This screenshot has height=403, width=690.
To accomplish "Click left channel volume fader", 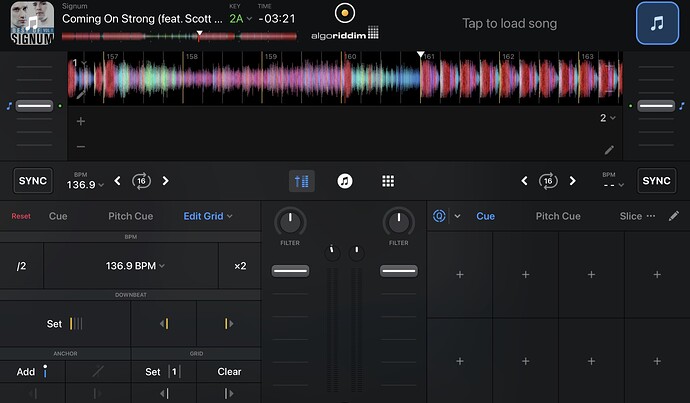I will click(290, 271).
